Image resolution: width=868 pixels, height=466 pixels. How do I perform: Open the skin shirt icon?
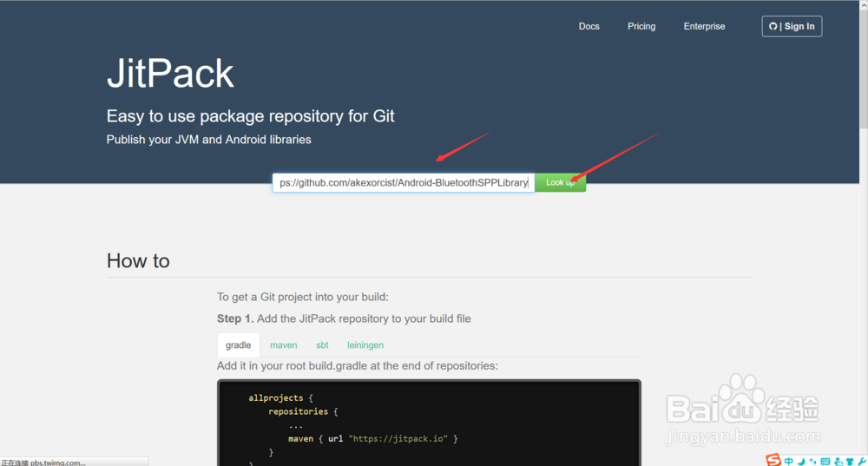click(850, 461)
